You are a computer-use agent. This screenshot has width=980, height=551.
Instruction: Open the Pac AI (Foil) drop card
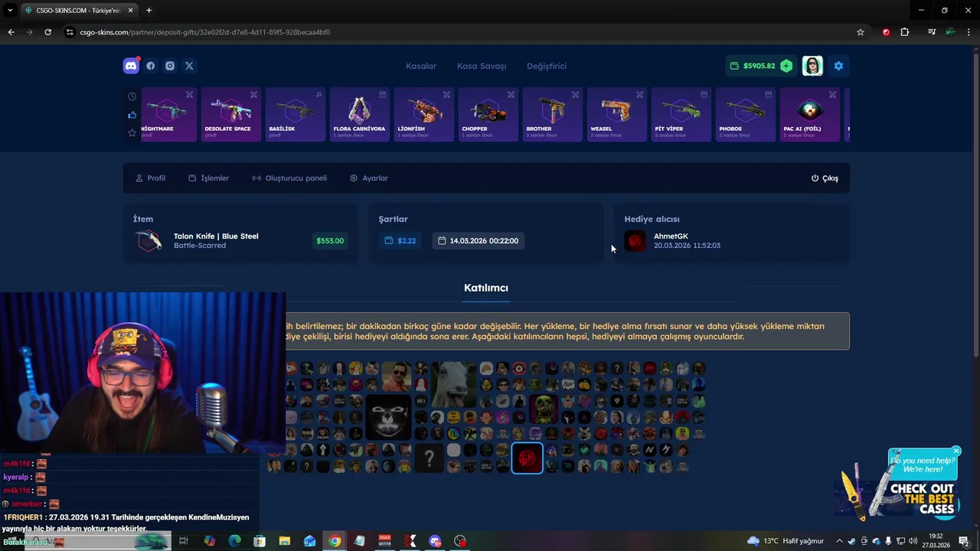click(x=810, y=115)
